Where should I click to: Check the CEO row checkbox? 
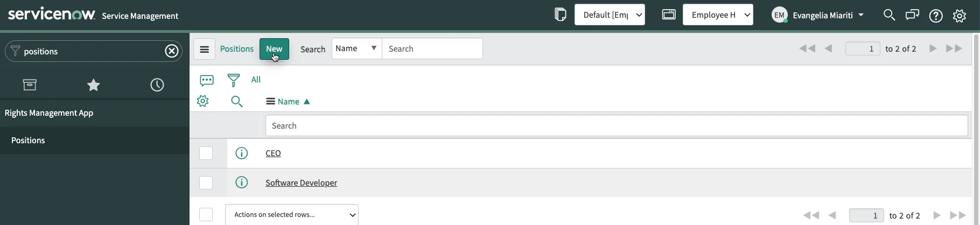coord(206,153)
